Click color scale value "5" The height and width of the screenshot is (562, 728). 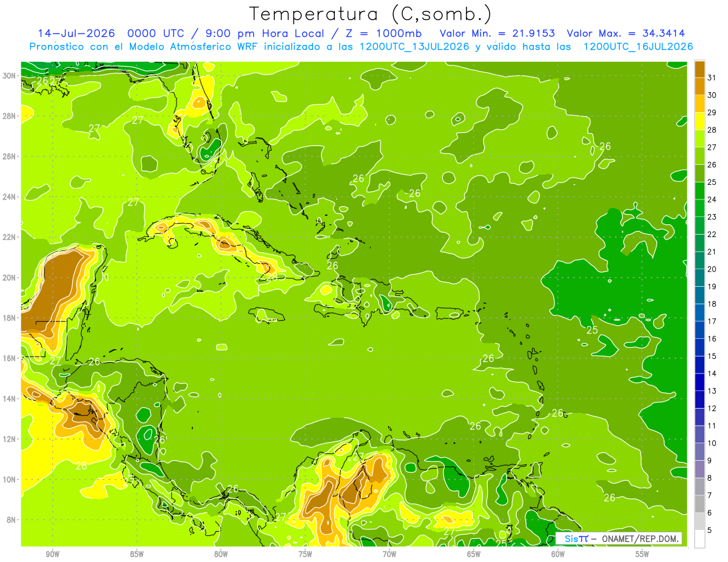click(x=710, y=530)
